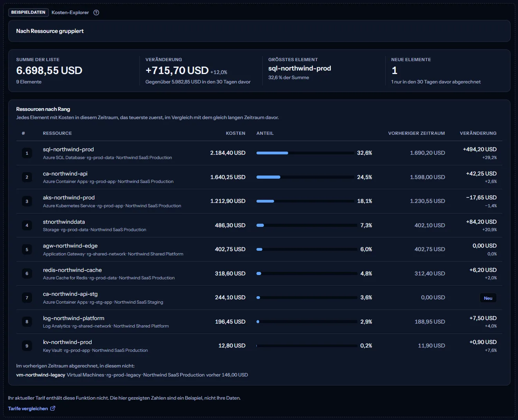Select the VORHERIGER ZEITRAUM column header
This screenshot has height=420, width=518.
pos(417,133)
